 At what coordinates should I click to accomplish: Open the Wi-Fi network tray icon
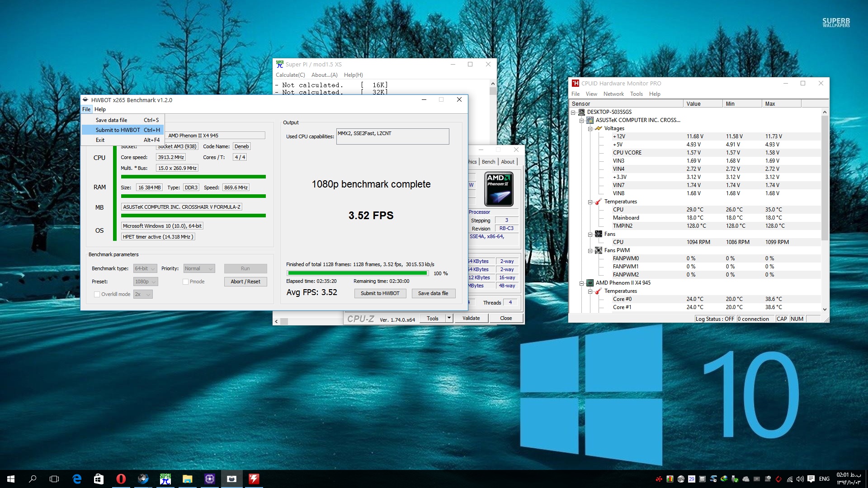(790, 479)
